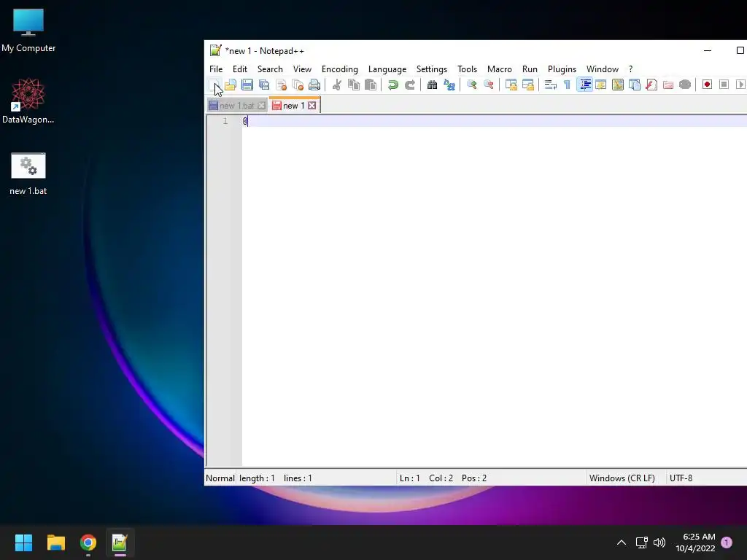Open the My Computer desktop icon
This screenshot has height=560, width=747.
pyautogui.click(x=28, y=31)
